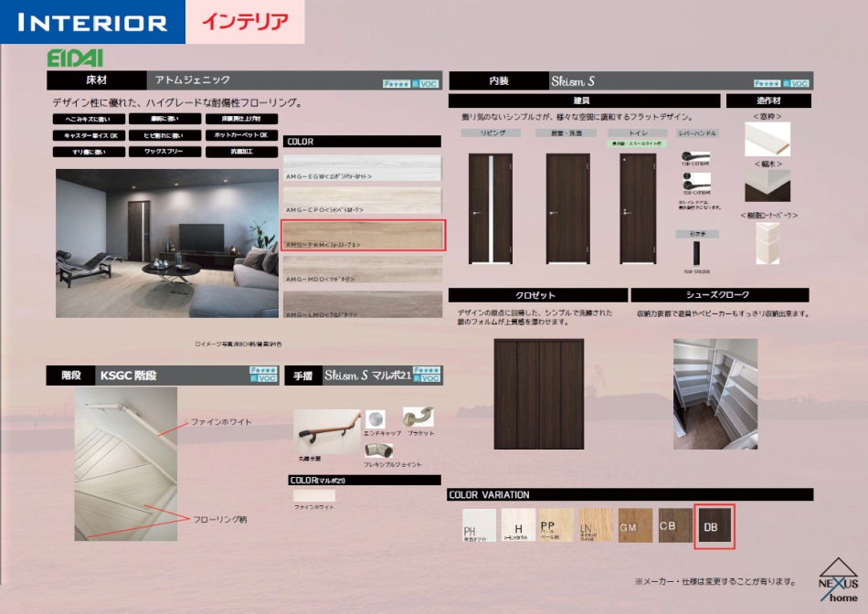Viewport: 868px width, 614px height.
Task: Click the キャスター車イス OK feature badge
Action: 89,135
